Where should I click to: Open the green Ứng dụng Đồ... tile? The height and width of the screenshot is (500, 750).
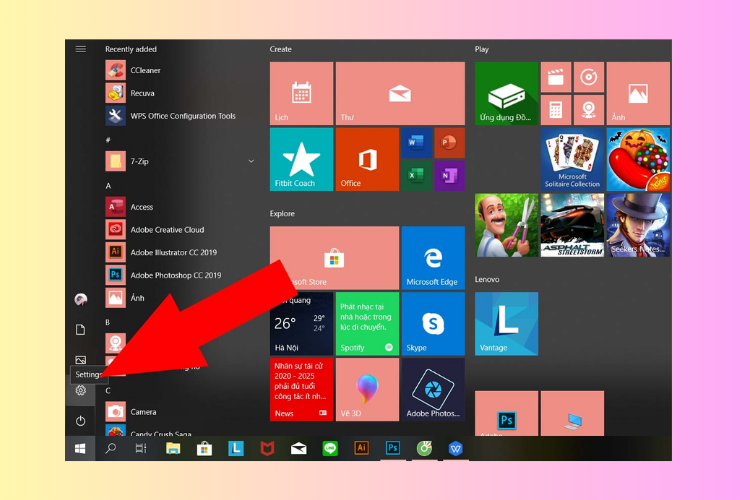[x=506, y=93]
